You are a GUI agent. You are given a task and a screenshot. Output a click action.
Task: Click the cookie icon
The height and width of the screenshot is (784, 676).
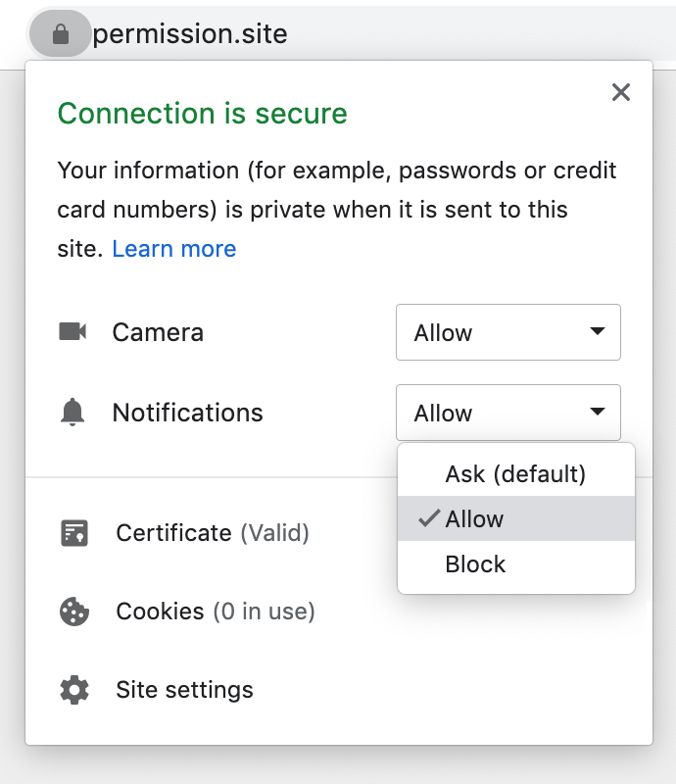74,612
